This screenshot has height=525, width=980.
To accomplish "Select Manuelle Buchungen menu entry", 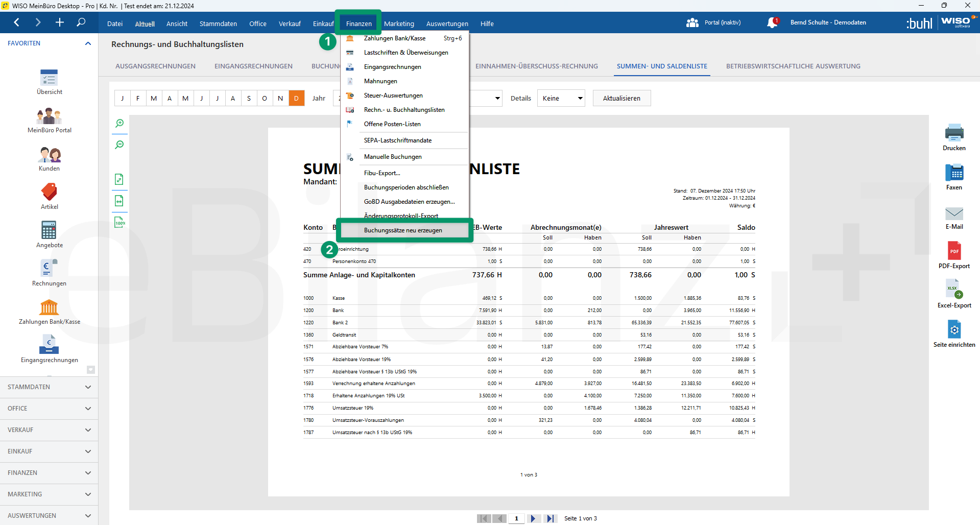I will [404, 157].
